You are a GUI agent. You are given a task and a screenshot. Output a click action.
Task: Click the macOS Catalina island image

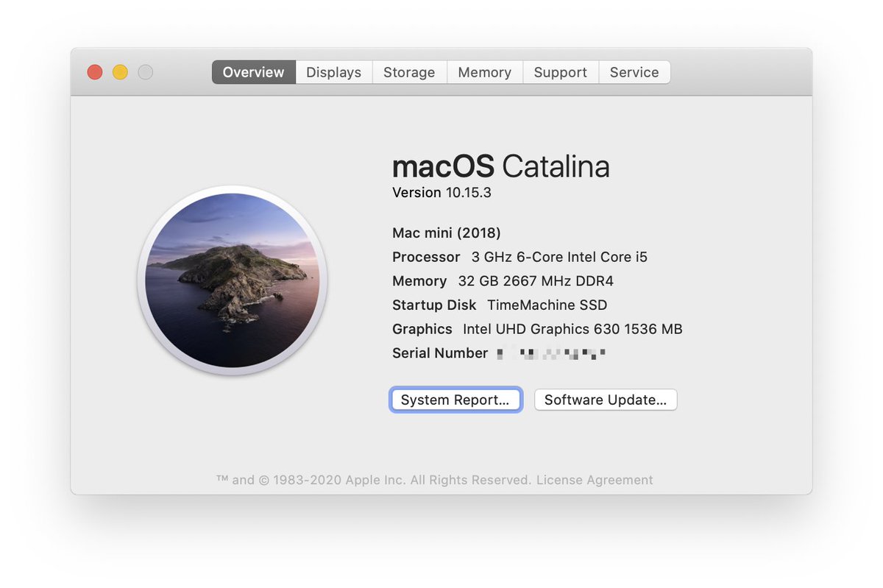coord(233,280)
